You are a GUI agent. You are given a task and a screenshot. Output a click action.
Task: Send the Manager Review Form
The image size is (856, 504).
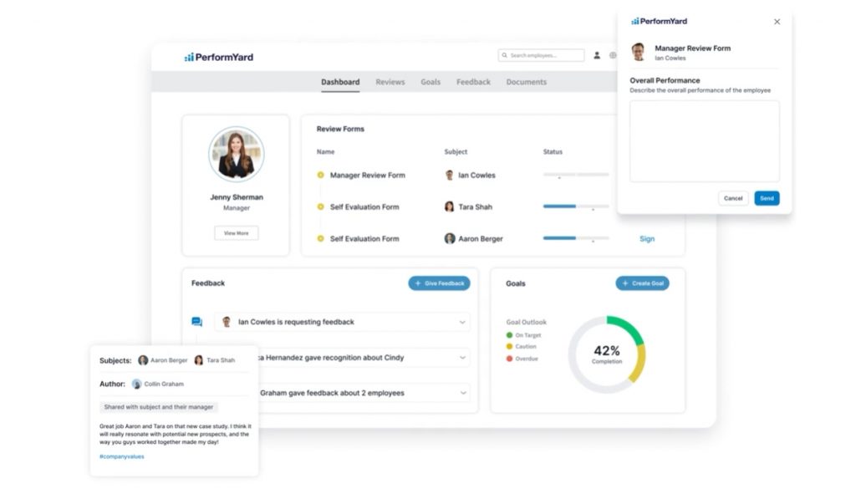pyautogui.click(x=767, y=198)
